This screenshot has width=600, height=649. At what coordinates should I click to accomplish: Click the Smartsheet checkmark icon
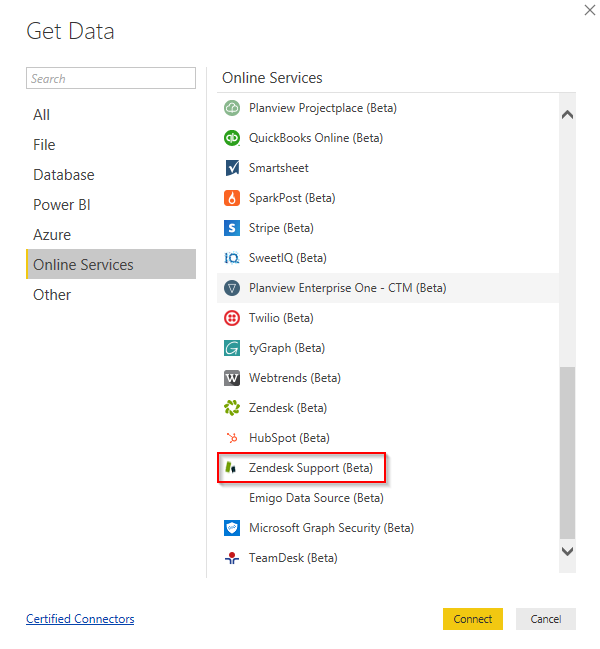232,168
